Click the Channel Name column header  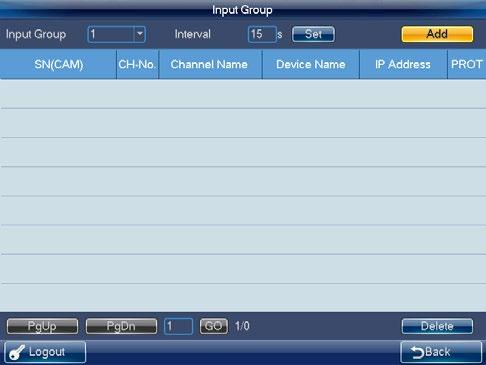[x=211, y=64]
